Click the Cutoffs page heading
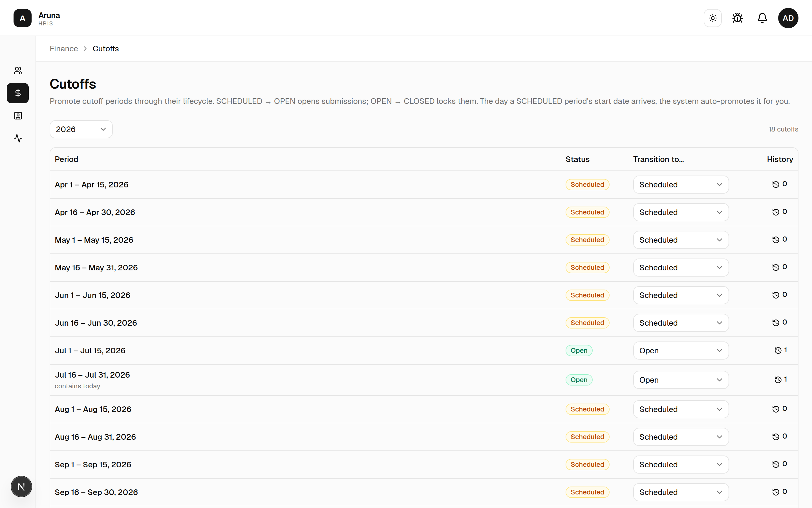Viewport: 812px width, 508px height. [x=73, y=84]
